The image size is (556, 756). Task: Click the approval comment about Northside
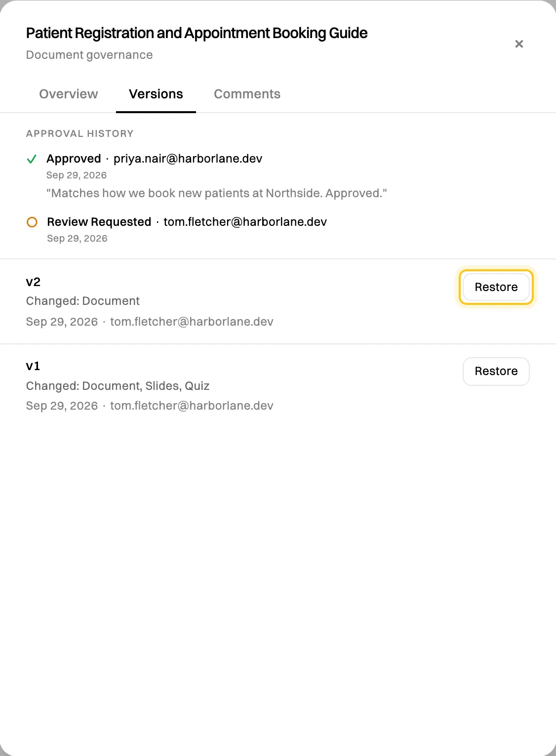217,193
